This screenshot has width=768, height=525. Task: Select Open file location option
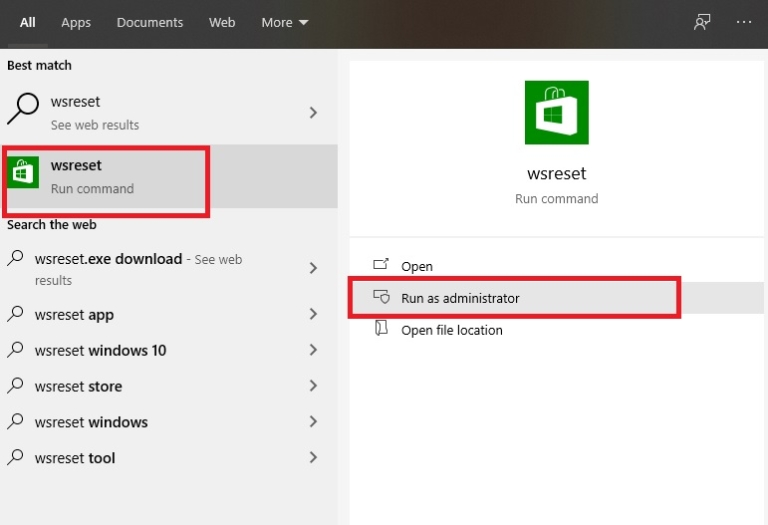(451, 330)
